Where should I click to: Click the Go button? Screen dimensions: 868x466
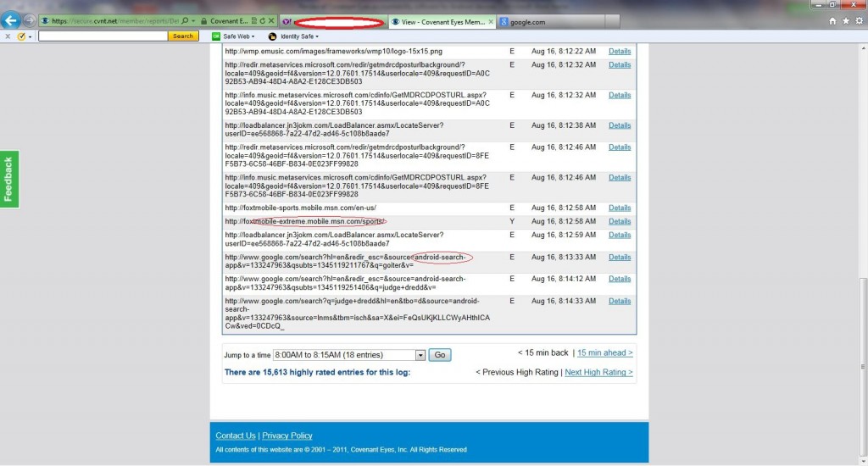[x=440, y=355]
